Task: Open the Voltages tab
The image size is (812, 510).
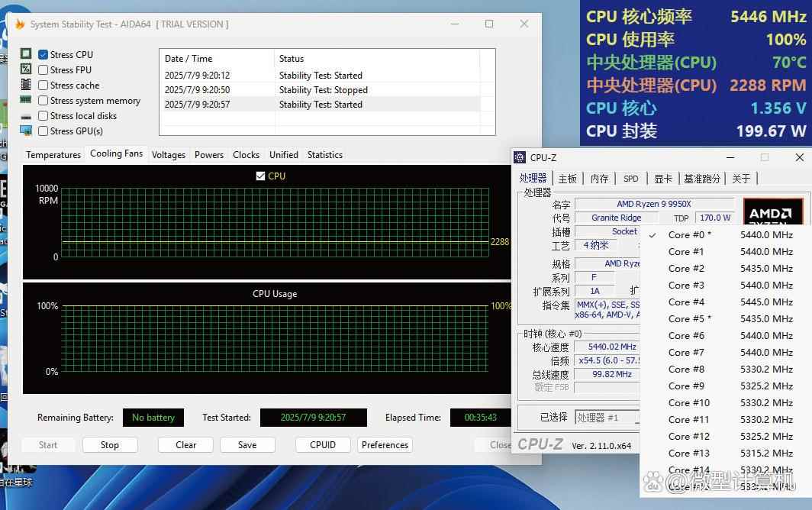Action: (169, 155)
